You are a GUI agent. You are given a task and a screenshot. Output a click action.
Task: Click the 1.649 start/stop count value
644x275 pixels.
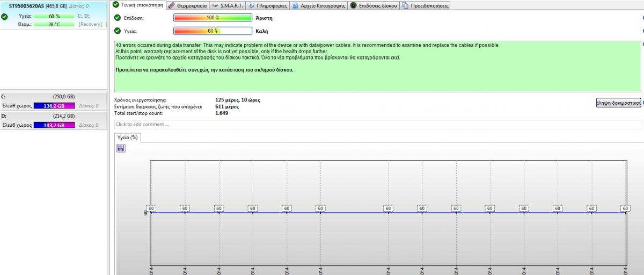pos(221,113)
